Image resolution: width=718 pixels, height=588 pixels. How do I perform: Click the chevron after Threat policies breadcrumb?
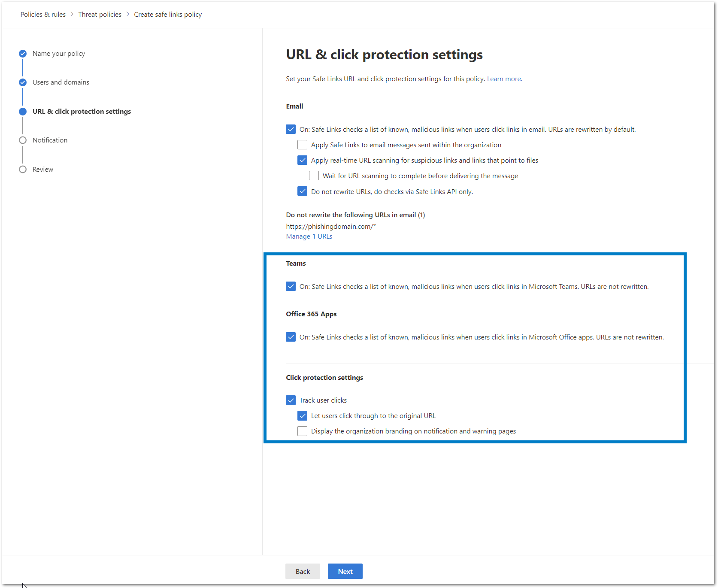(128, 14)
